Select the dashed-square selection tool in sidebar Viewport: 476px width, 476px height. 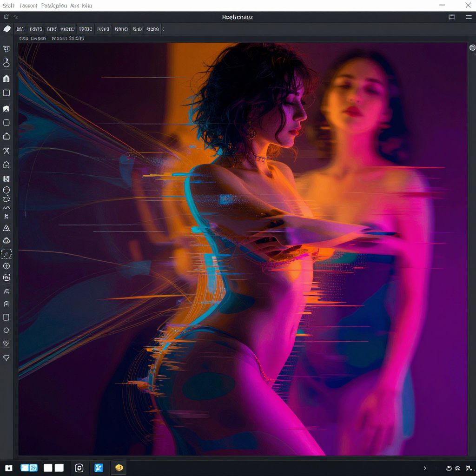click(x=7, y=254)
